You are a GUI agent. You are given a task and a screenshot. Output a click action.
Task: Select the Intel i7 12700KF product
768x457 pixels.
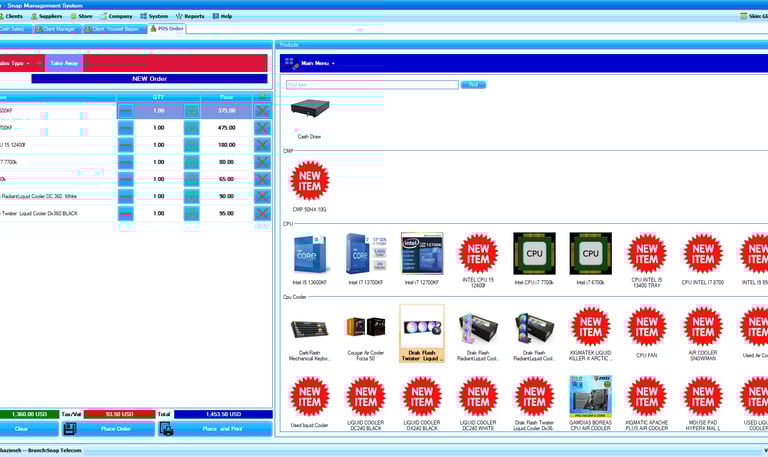point(422,259)
